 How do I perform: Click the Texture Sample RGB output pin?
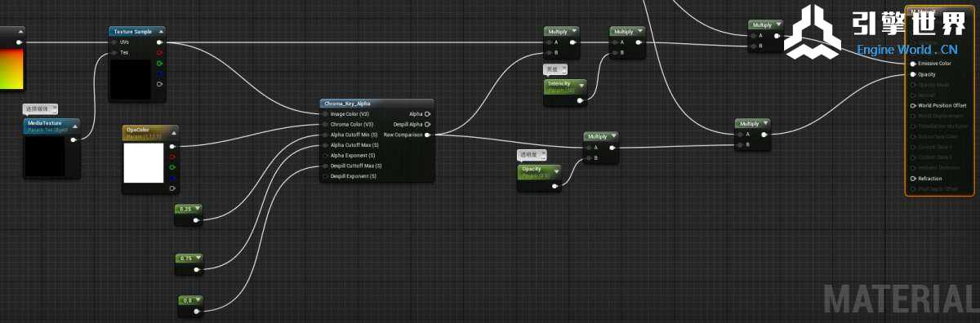(x=159, y=42)
